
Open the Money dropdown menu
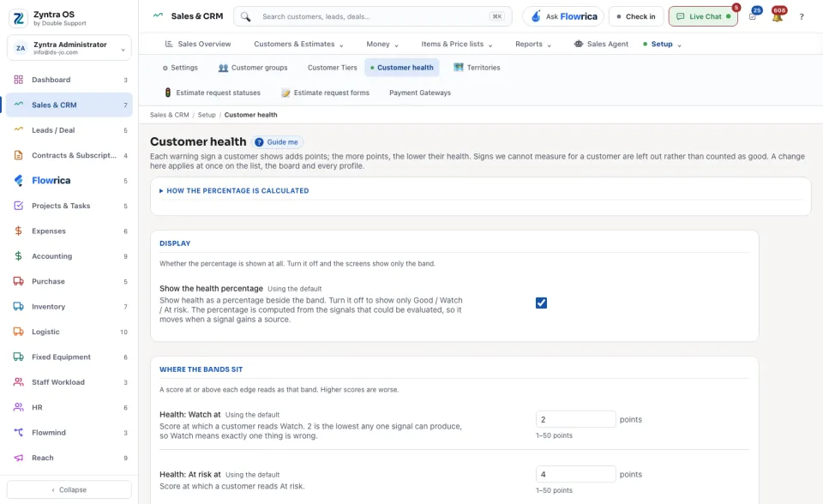[x=382, y=44]
